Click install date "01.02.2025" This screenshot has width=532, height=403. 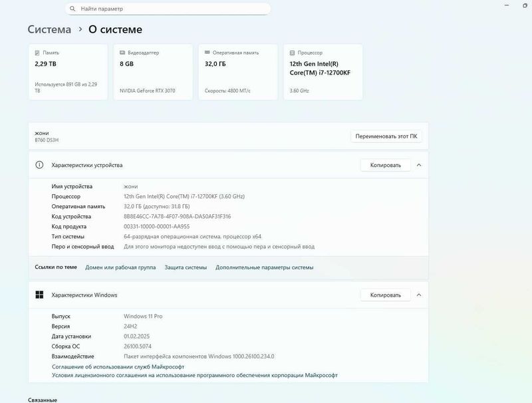(x=136, y=336)
